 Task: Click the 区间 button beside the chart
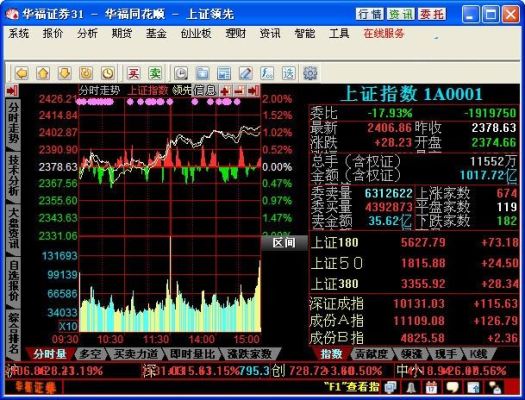point(284,243)
